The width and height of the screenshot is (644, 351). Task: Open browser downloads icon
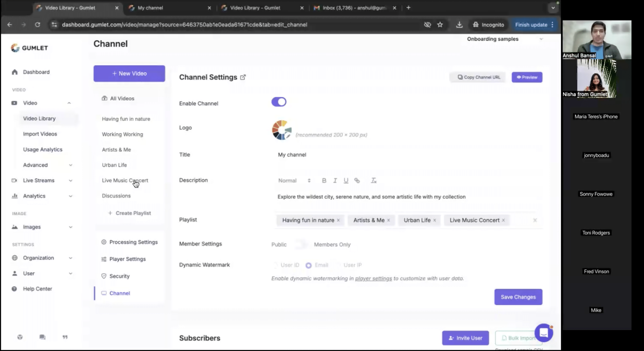click(459, 25)
